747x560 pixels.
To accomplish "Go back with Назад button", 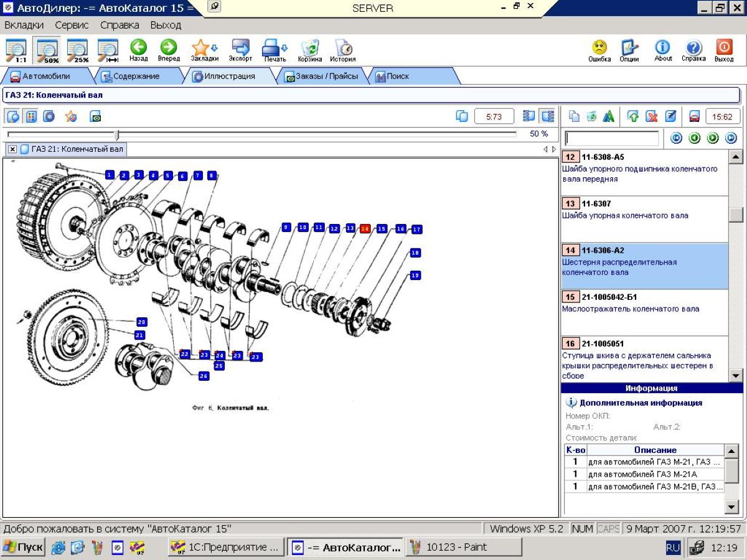I will (x=138, y=51).
